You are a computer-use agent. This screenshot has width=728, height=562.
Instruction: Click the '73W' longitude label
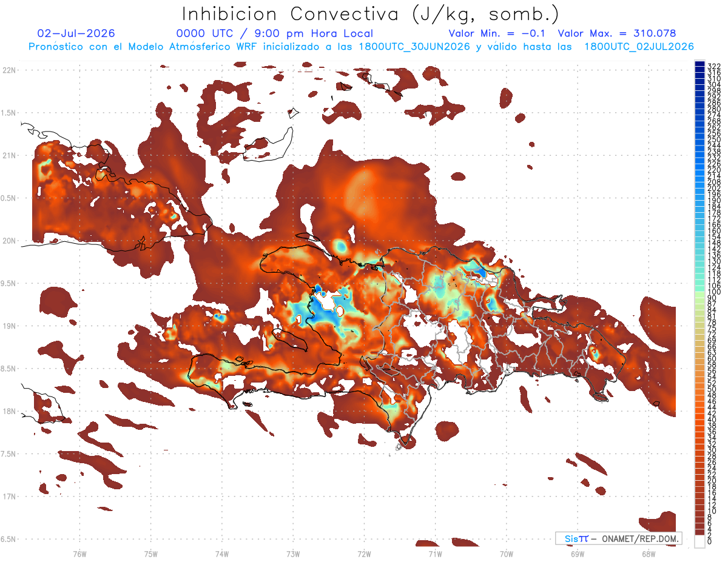point(293,553)
